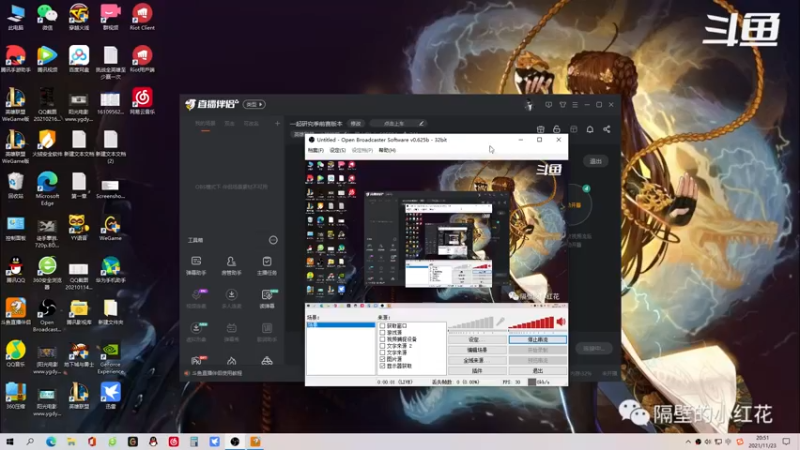Click the car tool icon in the toolbox

click(267, 361)
